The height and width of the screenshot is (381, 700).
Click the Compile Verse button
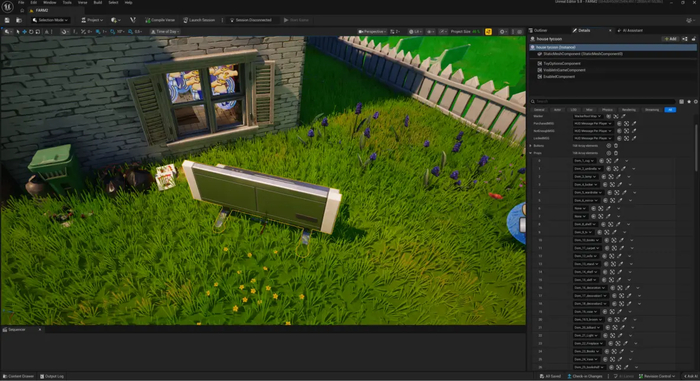click(160, 20)
